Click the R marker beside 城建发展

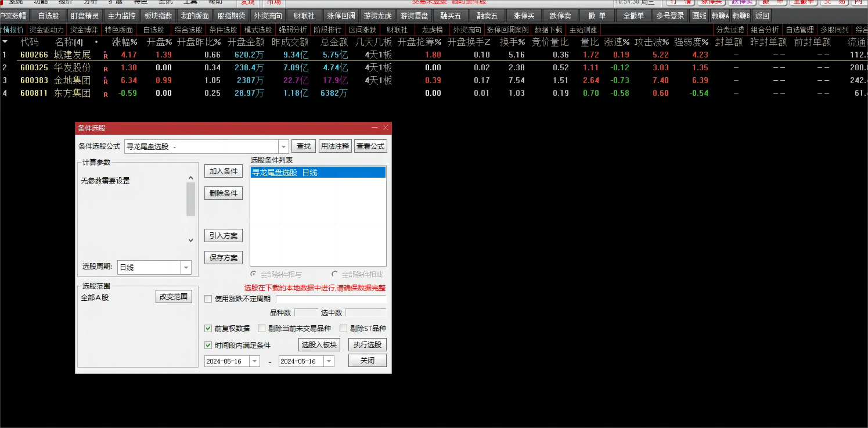(106, 55)
